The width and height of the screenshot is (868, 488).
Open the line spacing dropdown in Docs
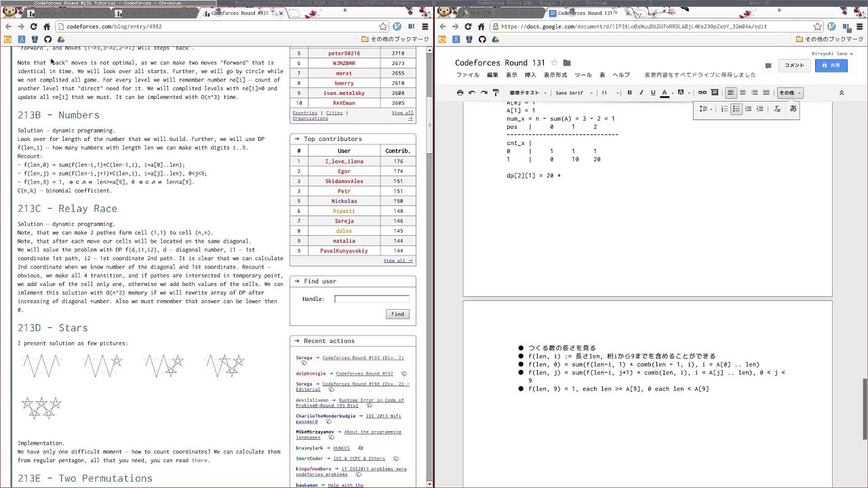(x=705, y=109)
